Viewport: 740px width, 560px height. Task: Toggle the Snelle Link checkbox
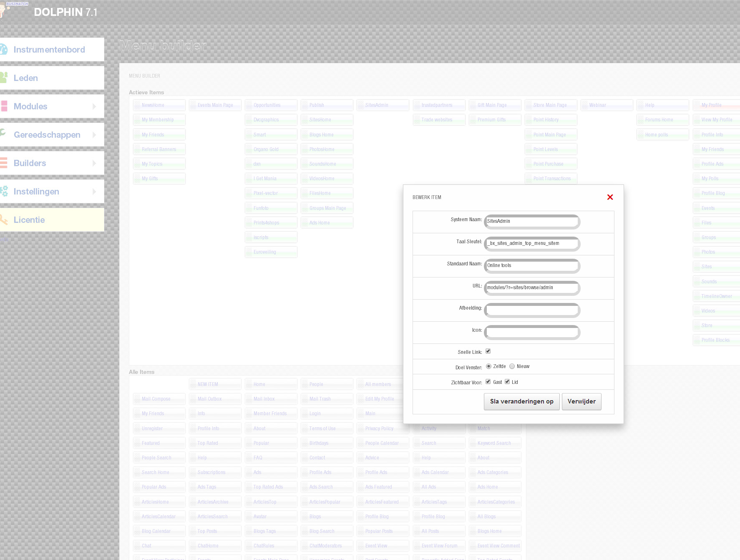point(488,351)
